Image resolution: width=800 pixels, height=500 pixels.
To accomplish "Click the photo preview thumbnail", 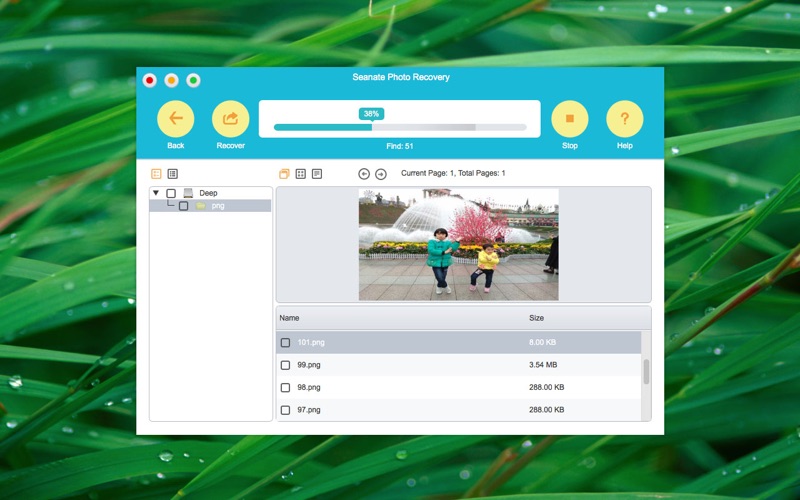I will click(x=459, y=244).
